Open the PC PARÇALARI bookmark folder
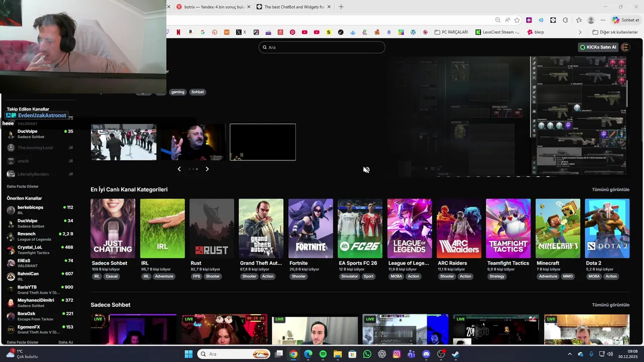Screen dimensions: 644x362 (x=451, y=32)
